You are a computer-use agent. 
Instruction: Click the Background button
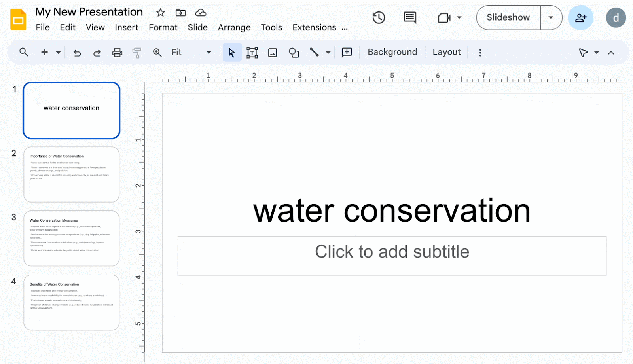pyautogui.click(x=392, y=52)
